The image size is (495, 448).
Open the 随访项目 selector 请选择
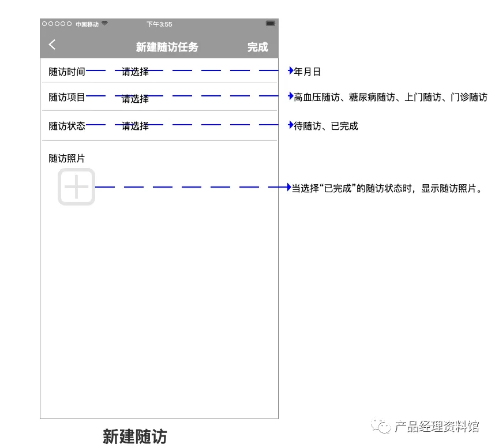(x=135, y=99)
